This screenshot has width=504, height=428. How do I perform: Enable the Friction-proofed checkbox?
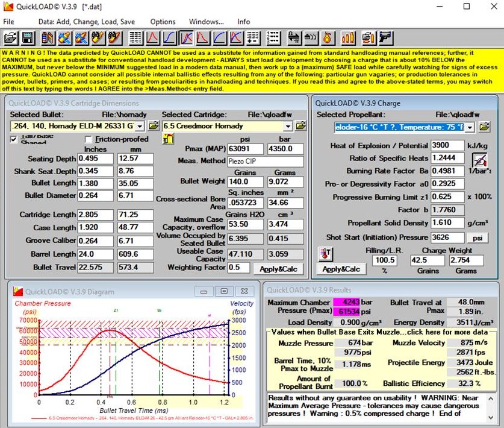click(89, 139)
